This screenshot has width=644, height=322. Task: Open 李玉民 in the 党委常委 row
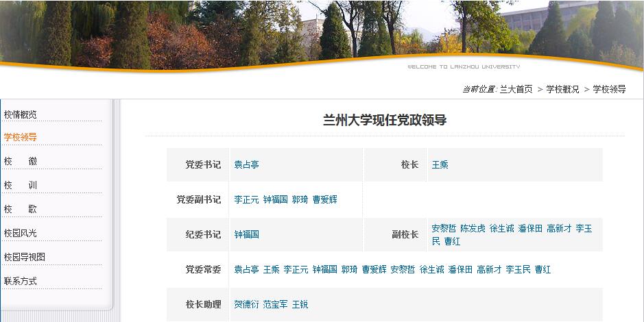518,269
